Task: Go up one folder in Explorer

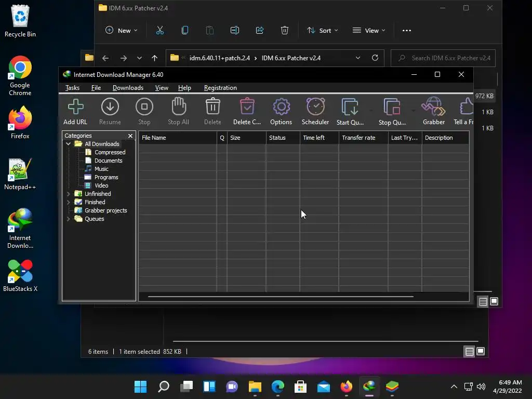Action: click(x=154, y=58)
